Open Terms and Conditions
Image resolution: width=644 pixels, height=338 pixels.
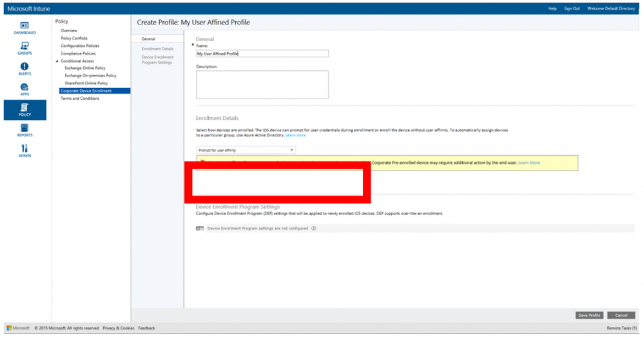pyautogui.click(x=80, y=99)
